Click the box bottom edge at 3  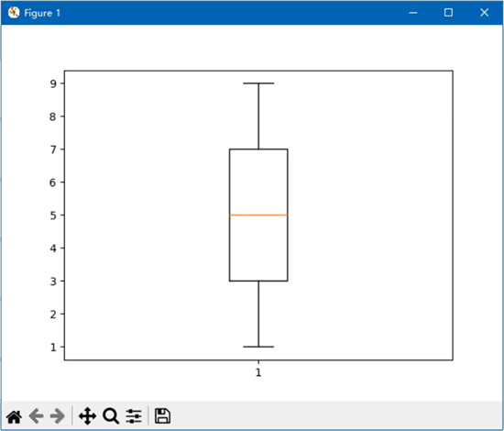tap(258, 281)
